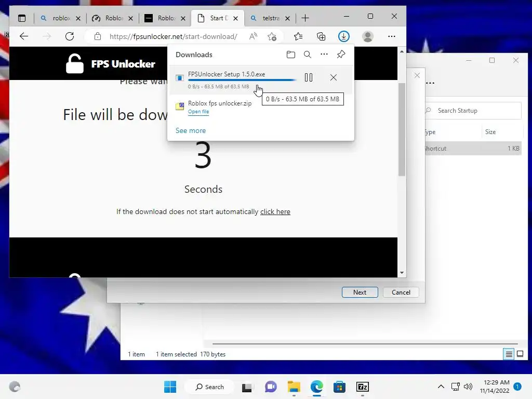The width and height of the screenshot is (532, 399).
Task: Open more options in Downloads panel
Action: pos(324,54)
